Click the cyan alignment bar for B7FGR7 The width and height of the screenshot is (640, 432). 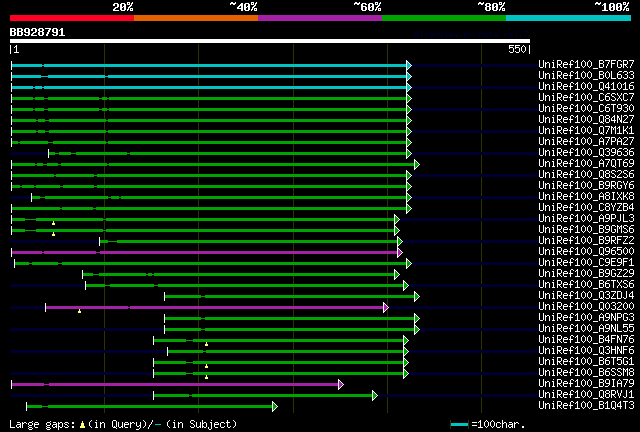tap(209, 65)
